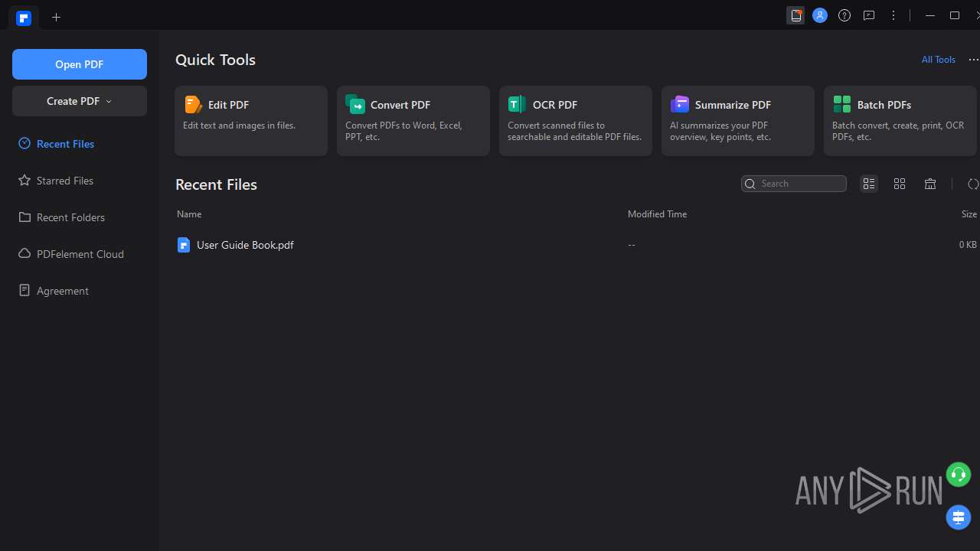Sort by the Modified Time column header
This screenshot has width=980, height=551.
[x=657, y=214]
